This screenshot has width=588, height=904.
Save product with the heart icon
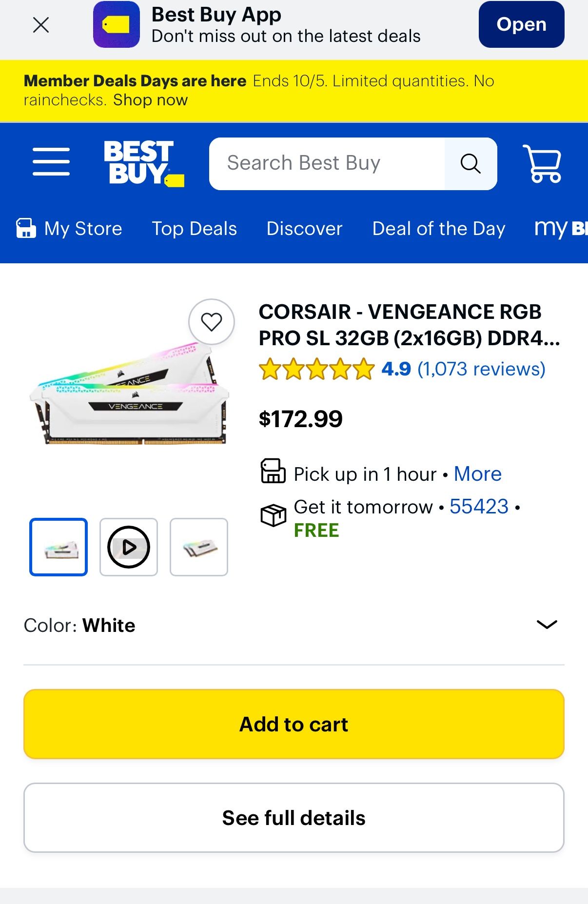click(212, 322)
